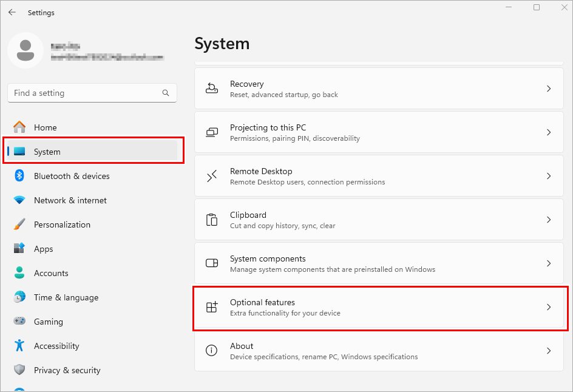573x392 pixels.
Task: Click the Clipboard icon
Action: (x=211, y=219)
